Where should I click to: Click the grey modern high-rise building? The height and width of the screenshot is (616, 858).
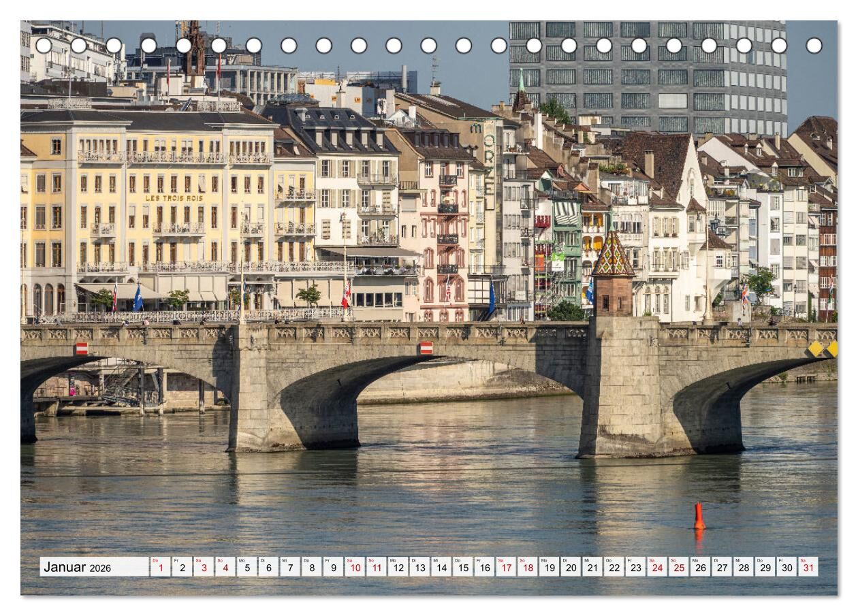click(x=647, y=75)
